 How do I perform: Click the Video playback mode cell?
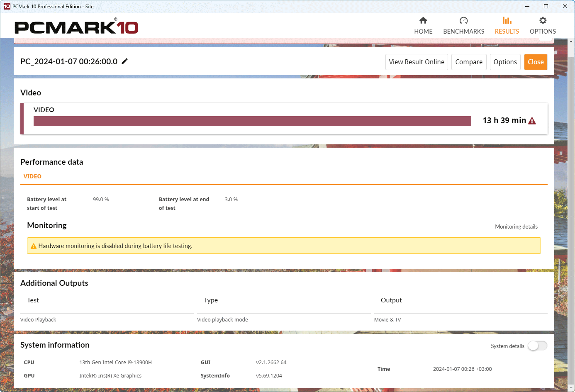pyautogui.click(x=222, y=320)
